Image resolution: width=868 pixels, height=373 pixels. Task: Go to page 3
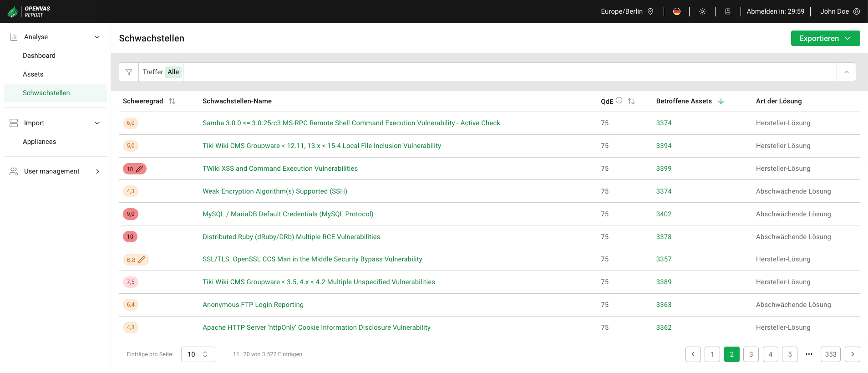751,354
